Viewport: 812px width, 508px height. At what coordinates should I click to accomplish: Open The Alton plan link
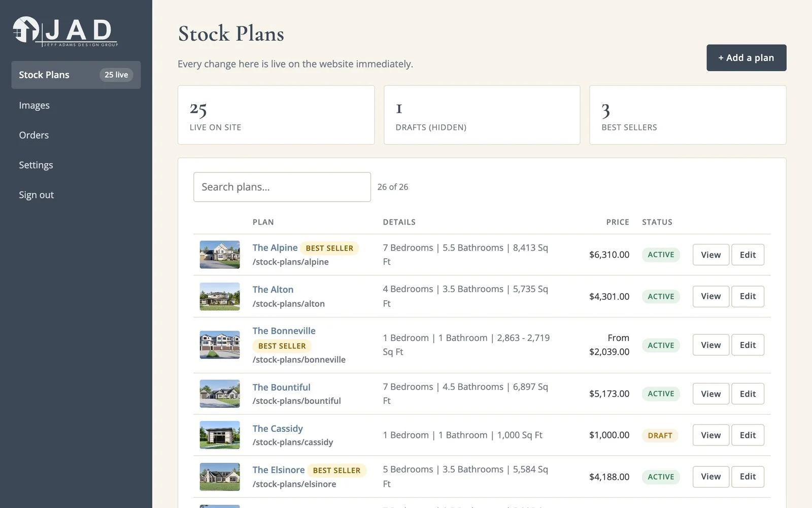pos(273,289)
